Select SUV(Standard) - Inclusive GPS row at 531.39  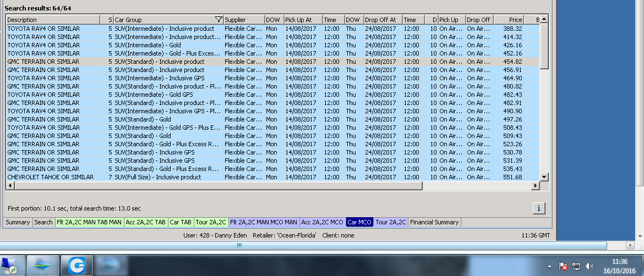point(272,161)
